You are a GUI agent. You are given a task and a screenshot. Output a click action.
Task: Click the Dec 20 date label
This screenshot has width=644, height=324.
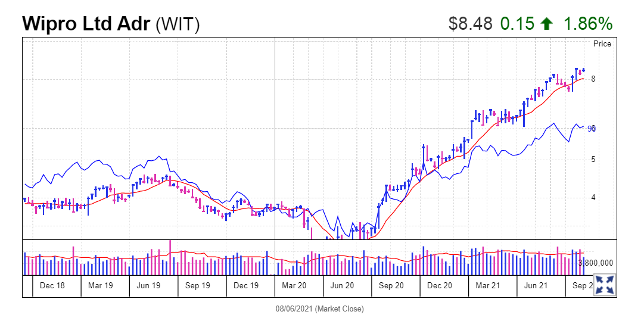[x=440, y=285]
